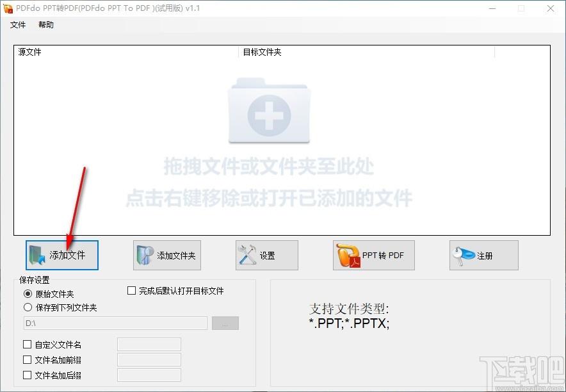The width and height of the screenshot is (566, 392).
Task: Open the 帮助 menu
Action: 46,25
